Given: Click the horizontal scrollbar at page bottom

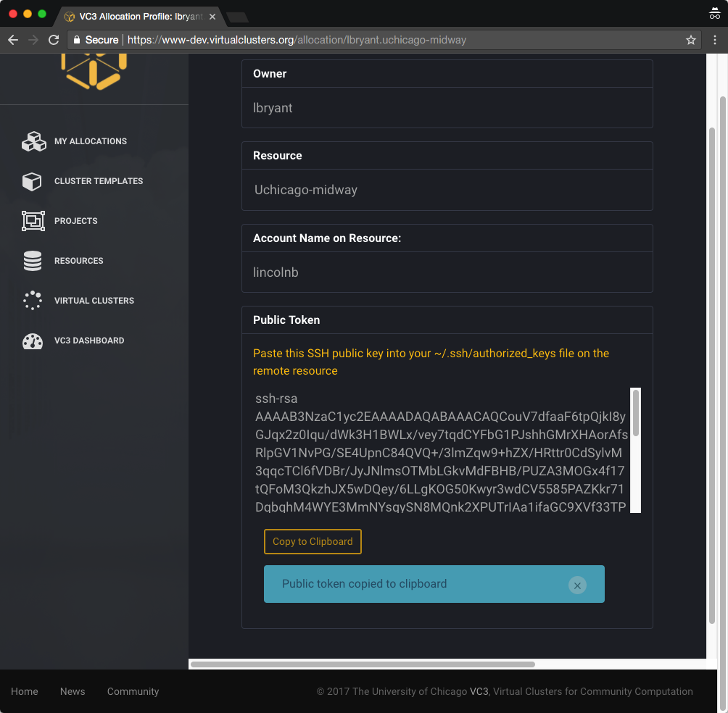Looking at the screenshot, I should pyautogui.click(x=363, y=664).
